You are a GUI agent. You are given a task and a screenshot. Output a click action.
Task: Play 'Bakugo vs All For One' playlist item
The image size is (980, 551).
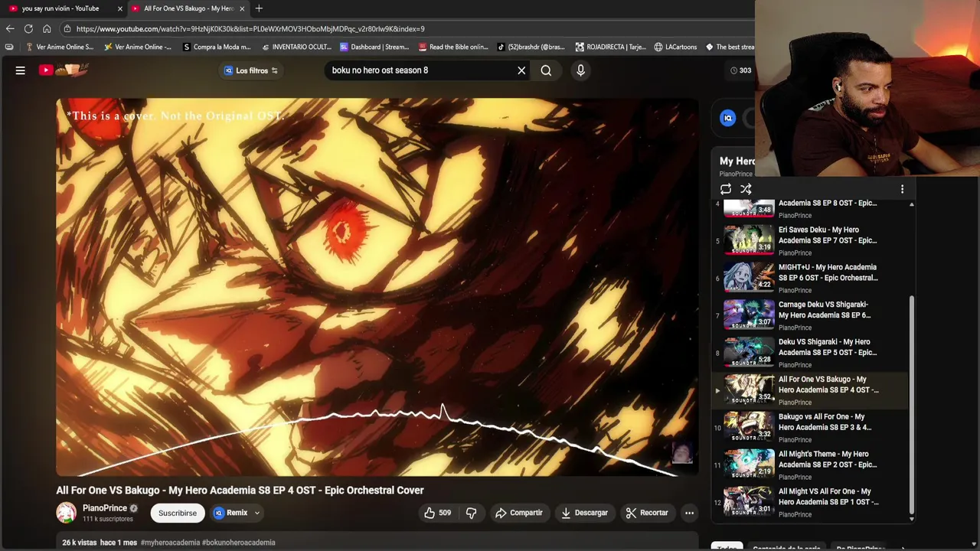812,428
